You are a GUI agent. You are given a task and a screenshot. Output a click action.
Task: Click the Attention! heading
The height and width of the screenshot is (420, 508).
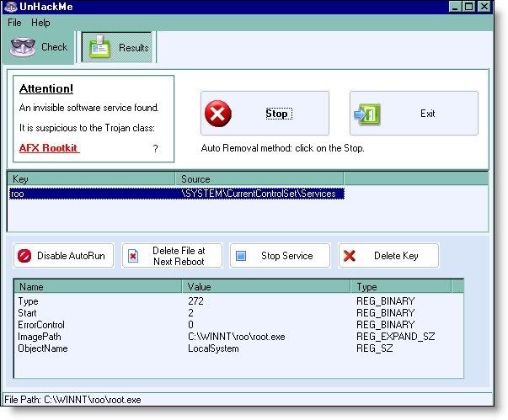(46, 88)
